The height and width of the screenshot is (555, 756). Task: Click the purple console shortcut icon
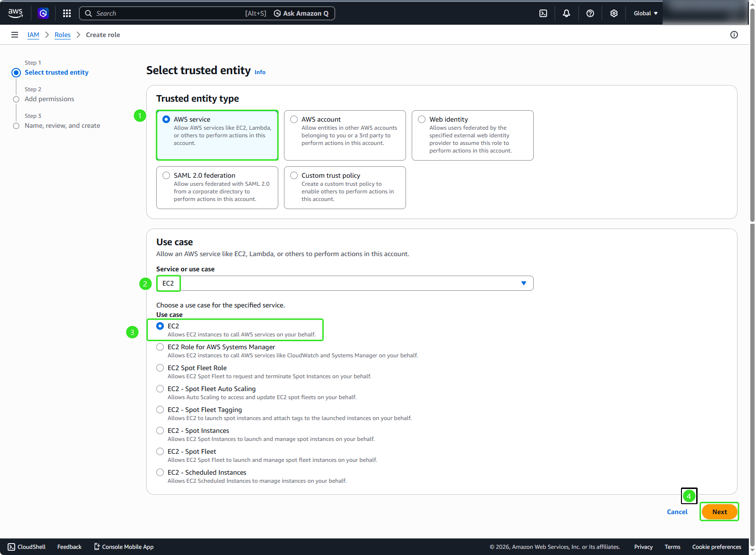click(x=43, y=13)
